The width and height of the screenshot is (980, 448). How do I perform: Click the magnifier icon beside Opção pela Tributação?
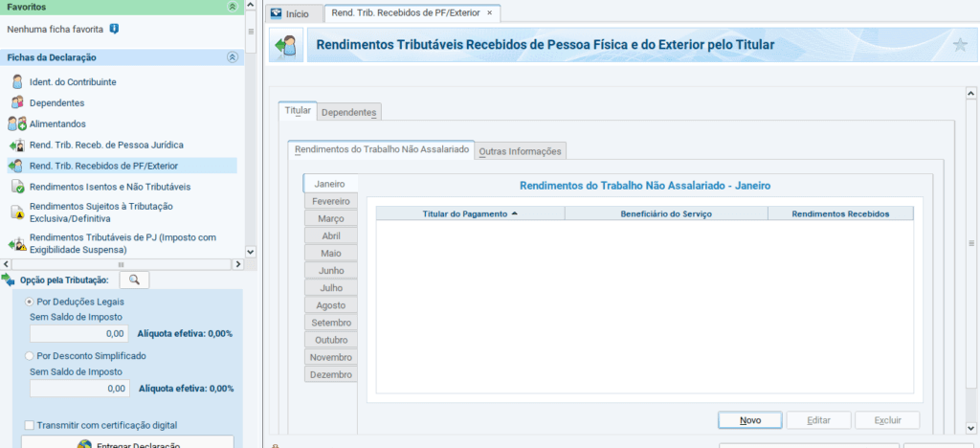pos(134,280)
